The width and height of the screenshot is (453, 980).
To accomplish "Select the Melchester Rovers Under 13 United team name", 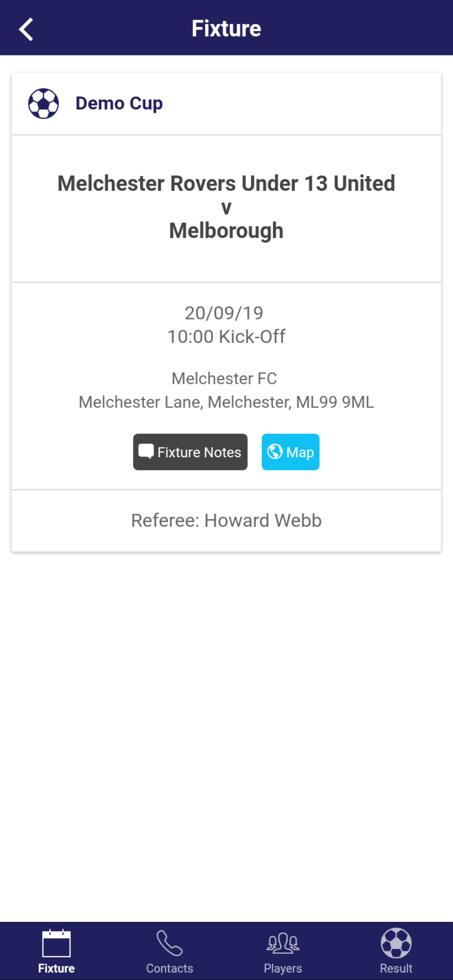I will (226, 183).
